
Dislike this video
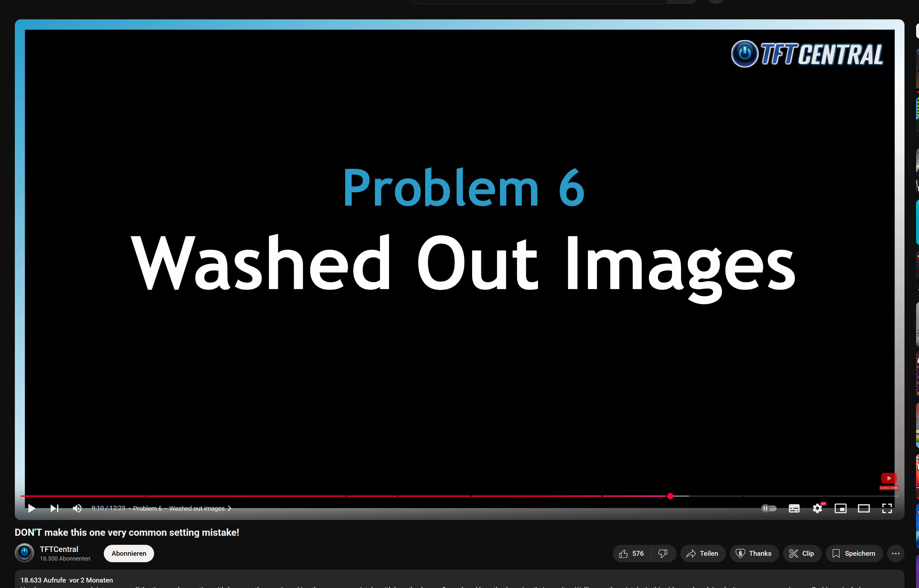click(663, 553)
